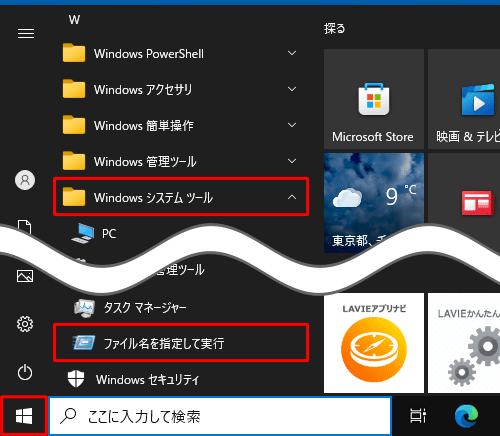Open Settings gear in Start sidebar
The width and height of the screenshot is (500, 436).
pyautogui.click(x=25, y=324)
